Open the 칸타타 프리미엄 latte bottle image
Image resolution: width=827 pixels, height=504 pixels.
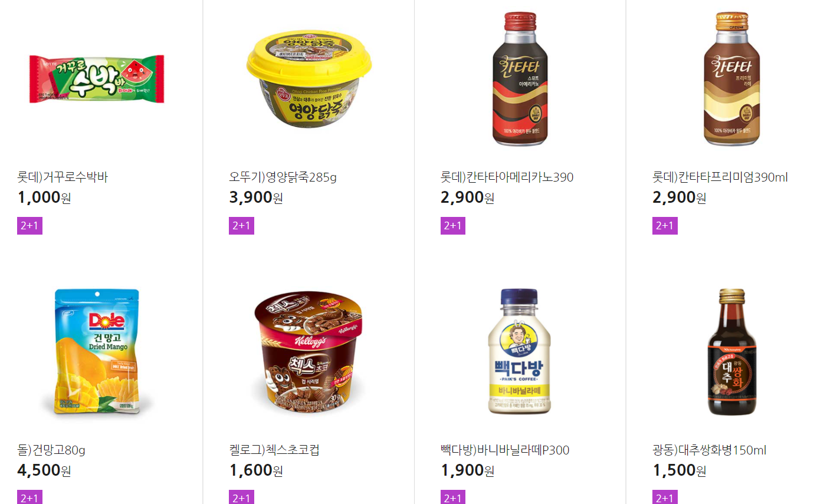(x=731, y=78)
